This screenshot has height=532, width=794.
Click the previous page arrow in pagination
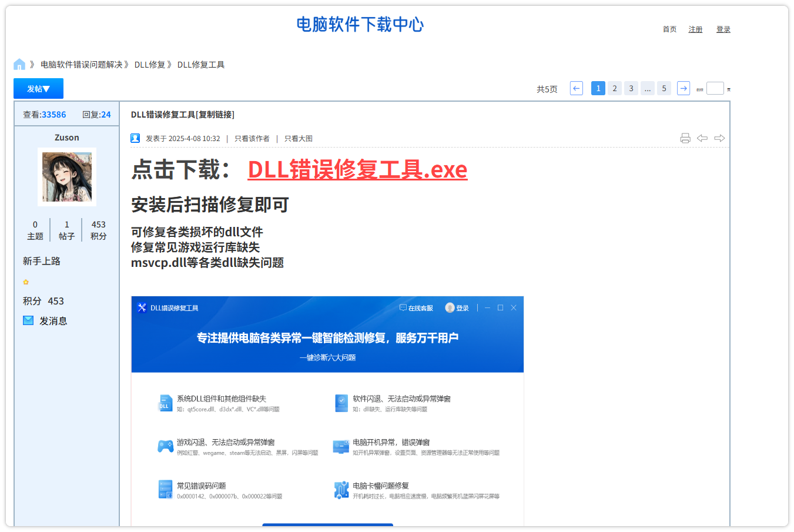577,88
